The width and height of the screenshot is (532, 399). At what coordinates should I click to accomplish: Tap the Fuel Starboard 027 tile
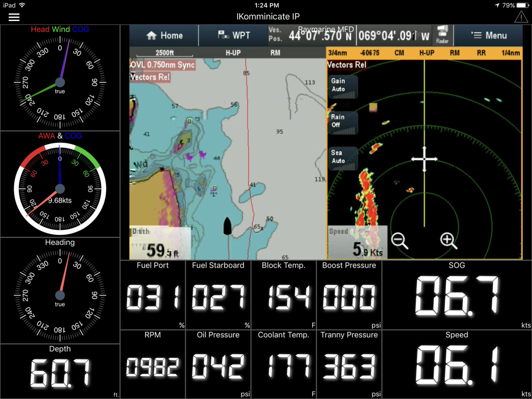(x=218, y=295)
